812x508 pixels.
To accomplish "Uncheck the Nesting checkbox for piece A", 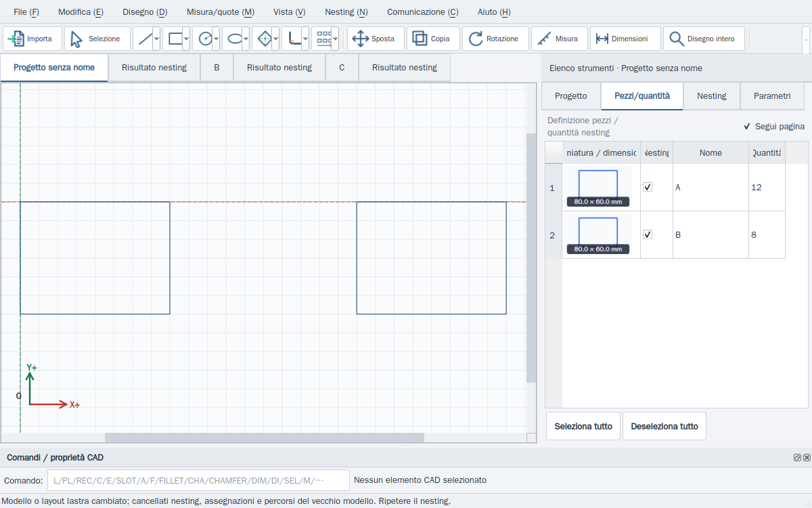I will (648, 187).
